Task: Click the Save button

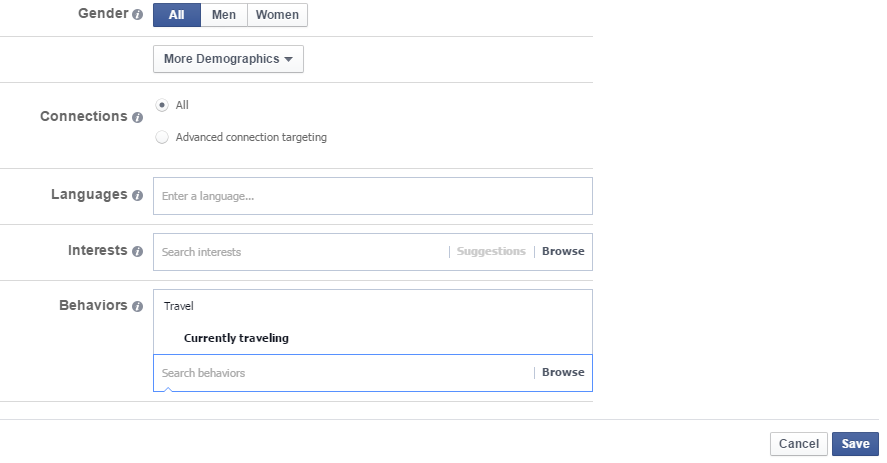Action: 855,444
